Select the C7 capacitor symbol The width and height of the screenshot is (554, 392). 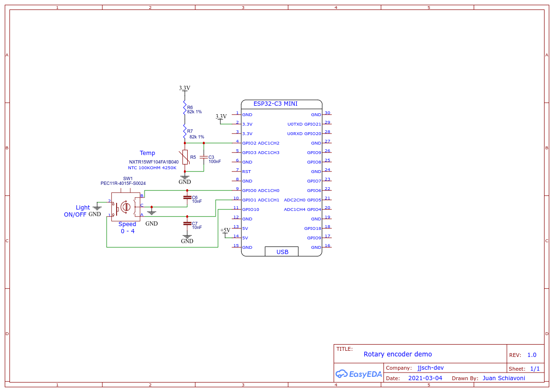click(x=187, y=223)
